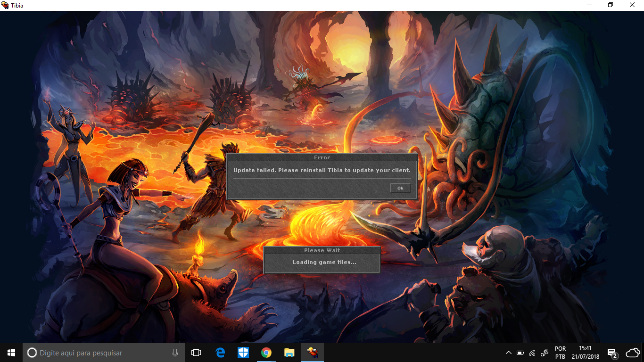The width and height of the screenshot is (644, 362).
Task: Open Task View on the taskbar
Action: click(196, 353)
